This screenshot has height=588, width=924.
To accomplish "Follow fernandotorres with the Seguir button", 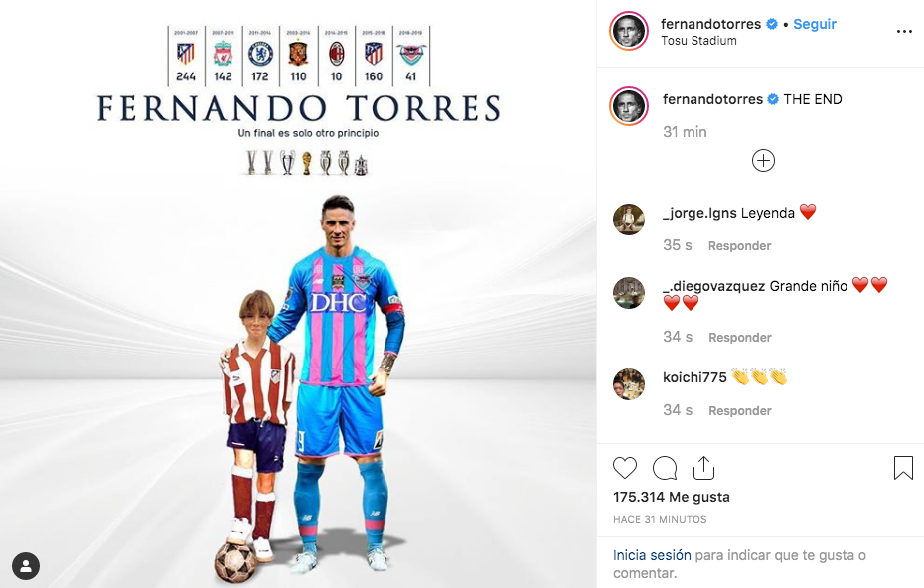I will click(x=815, y=24).
